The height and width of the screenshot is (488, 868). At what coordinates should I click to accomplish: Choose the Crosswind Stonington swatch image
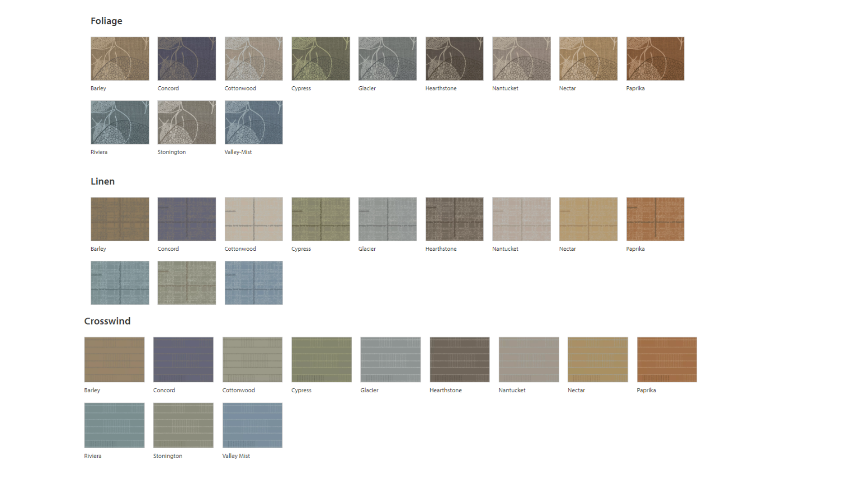pos(183,425)
